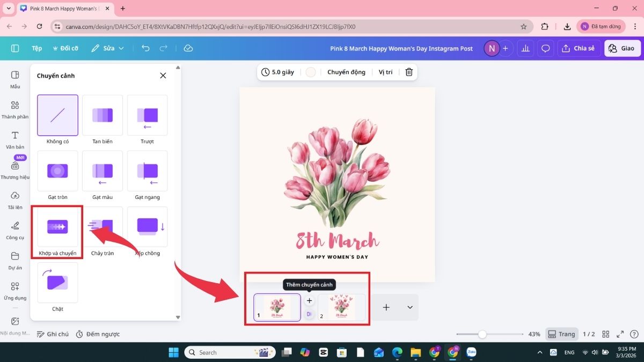Reload the browser page
Image resolution: width=644 pixels, height=362 pixels.
point(39,26)
